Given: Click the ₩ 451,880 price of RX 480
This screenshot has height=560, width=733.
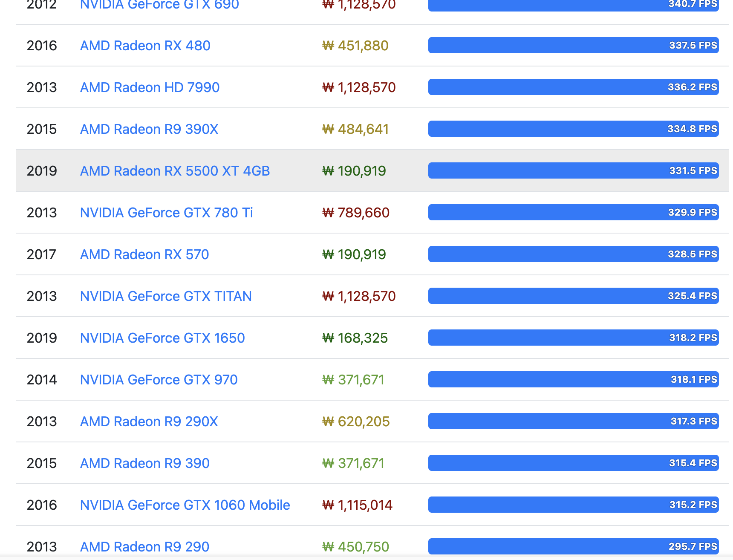Looking at the screenshot, I should pyautogui.click(x=355, y=46).
